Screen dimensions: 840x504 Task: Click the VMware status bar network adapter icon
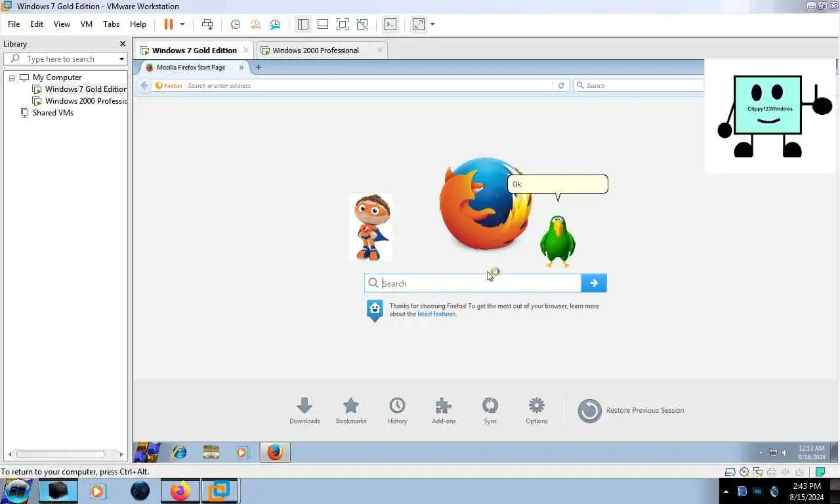point(758,472)
